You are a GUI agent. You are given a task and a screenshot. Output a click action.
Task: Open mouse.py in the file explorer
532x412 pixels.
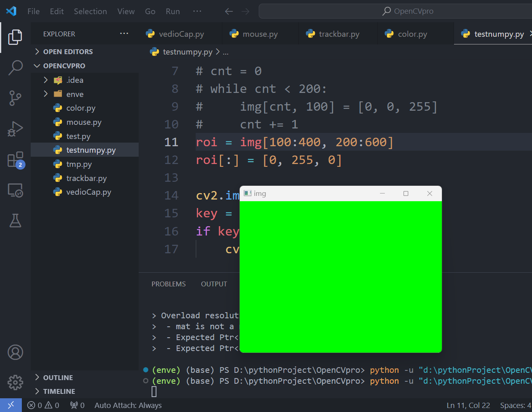(84, 122)
